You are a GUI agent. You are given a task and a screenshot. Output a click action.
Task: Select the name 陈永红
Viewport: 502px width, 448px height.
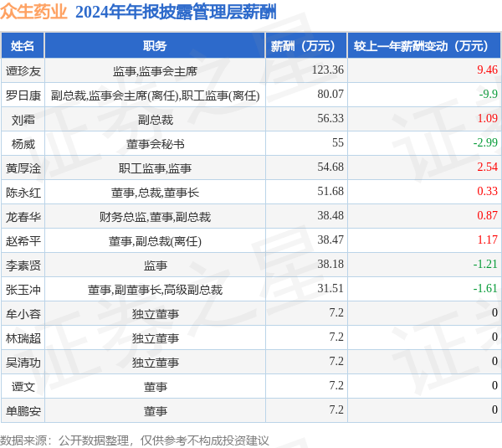click(x=23, y=193)
